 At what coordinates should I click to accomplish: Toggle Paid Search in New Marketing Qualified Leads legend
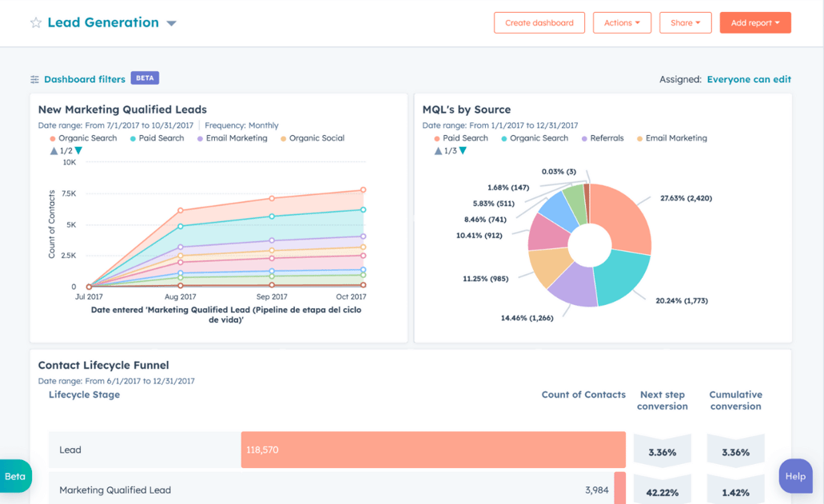(x=157, y=137)
